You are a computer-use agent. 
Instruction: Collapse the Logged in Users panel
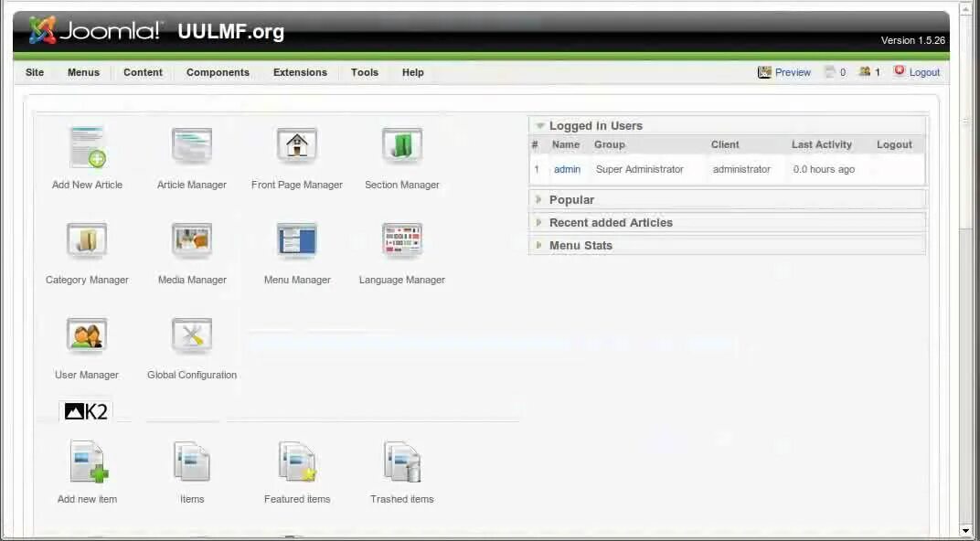click(727, 125)
